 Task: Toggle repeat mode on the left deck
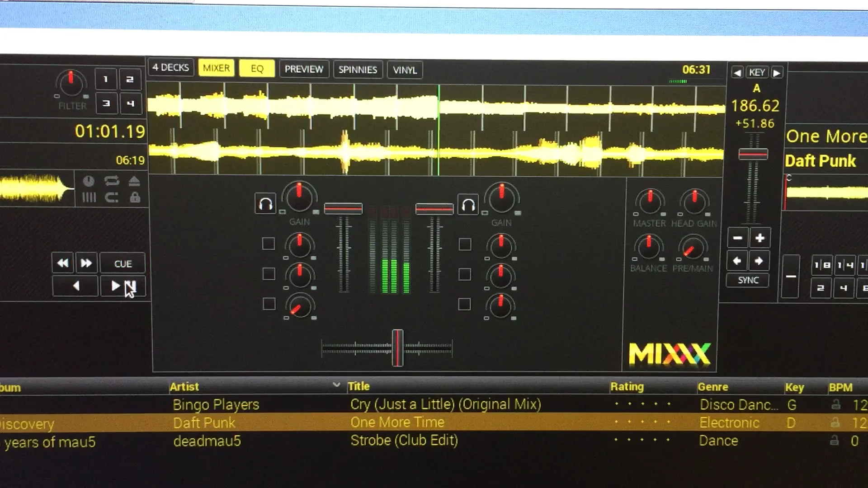tap(112, 181)
